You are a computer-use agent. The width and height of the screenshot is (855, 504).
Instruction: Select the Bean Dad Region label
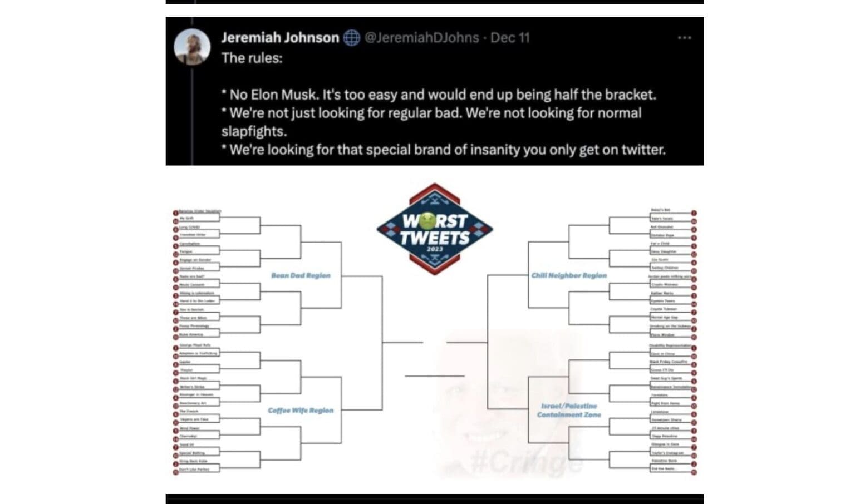301,275
